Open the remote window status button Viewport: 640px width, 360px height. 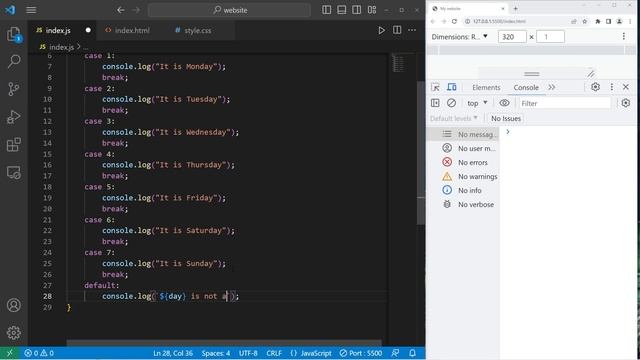click(x=9, y=353)
